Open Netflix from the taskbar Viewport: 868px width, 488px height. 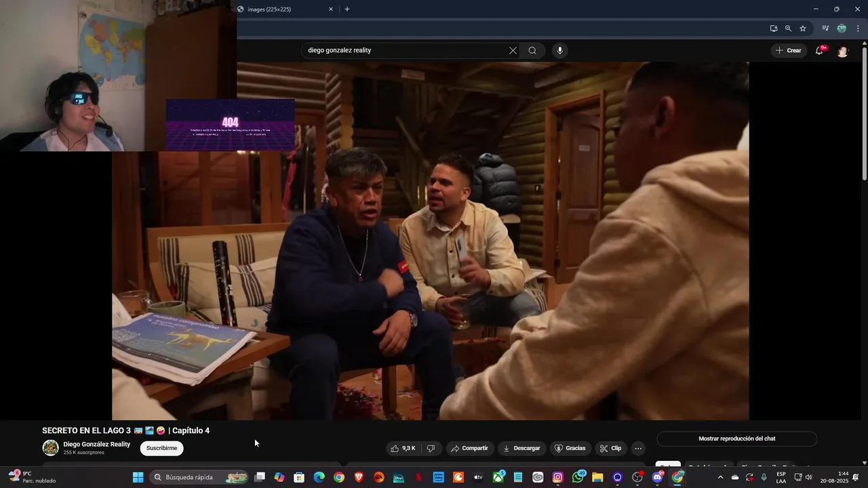pyautogui.click(x=418, y=477)
